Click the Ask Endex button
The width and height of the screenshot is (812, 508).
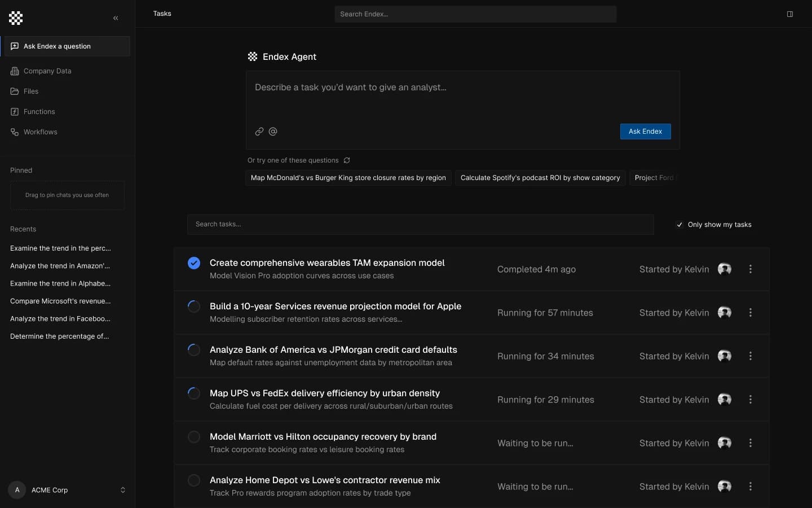(x=646, y=132)
